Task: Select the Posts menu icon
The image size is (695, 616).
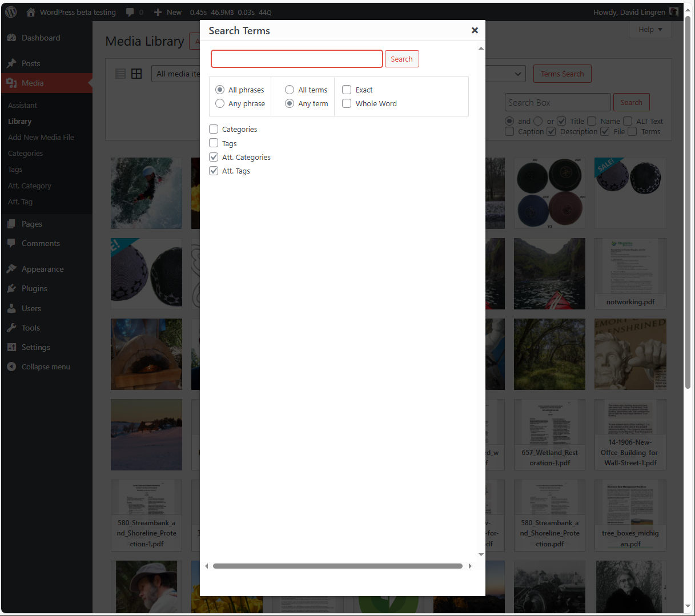Action: pyautogui.click(x=12, y=63)
